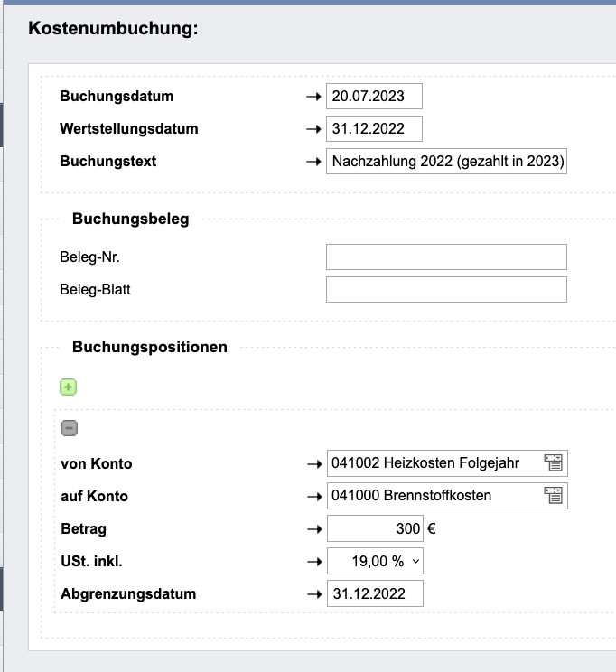
Task: Click the Buchungstext field with Nachzahlung 2022
Action: tap(446, 161)
